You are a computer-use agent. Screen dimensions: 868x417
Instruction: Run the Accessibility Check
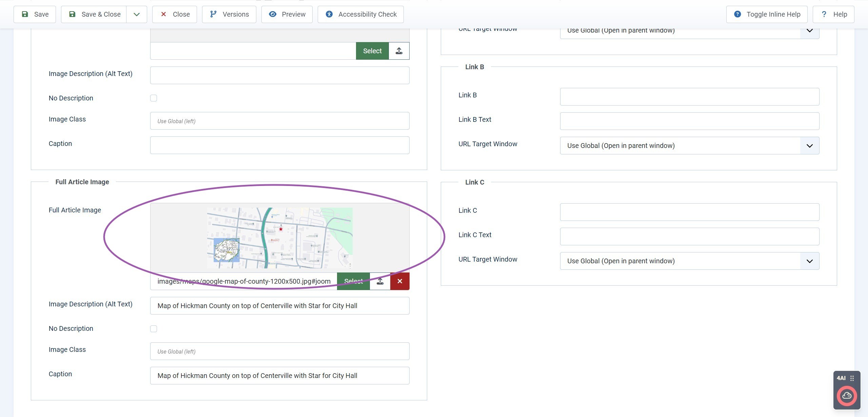360,14
